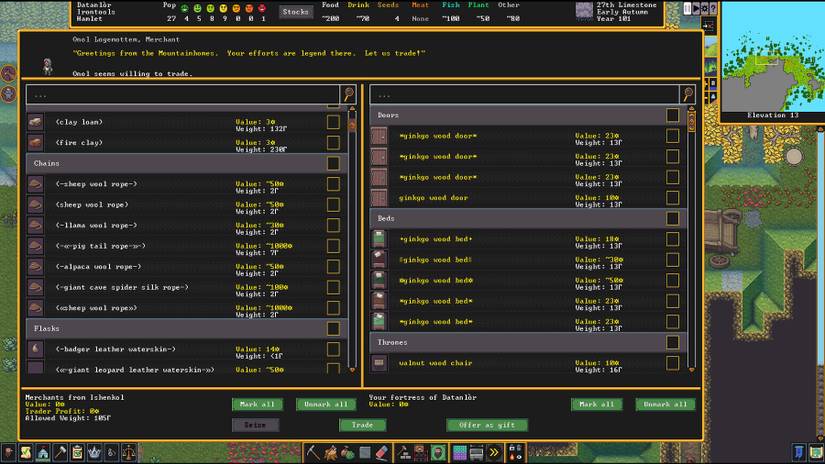Viewport: 825px width, 464px height.
Task: Open the citizens and creatures info panel
Action: click(9, 452)
